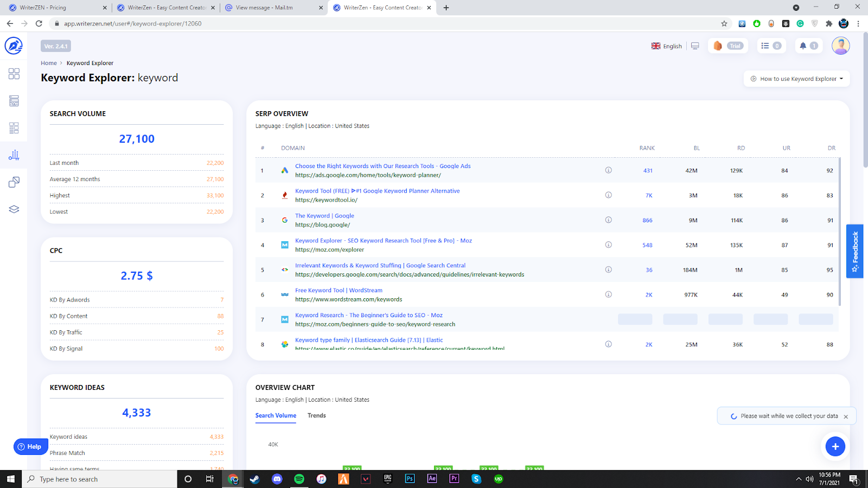Select the Search Volume chart tab
Screen dimensions: 868x488
(x=276, y=416)
